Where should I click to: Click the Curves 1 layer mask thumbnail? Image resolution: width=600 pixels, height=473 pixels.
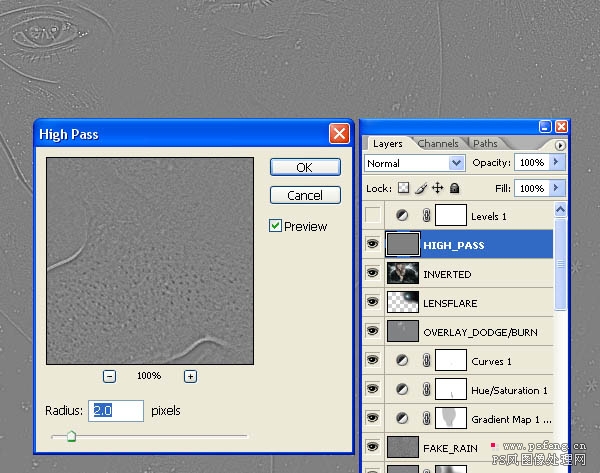point(451,360)
